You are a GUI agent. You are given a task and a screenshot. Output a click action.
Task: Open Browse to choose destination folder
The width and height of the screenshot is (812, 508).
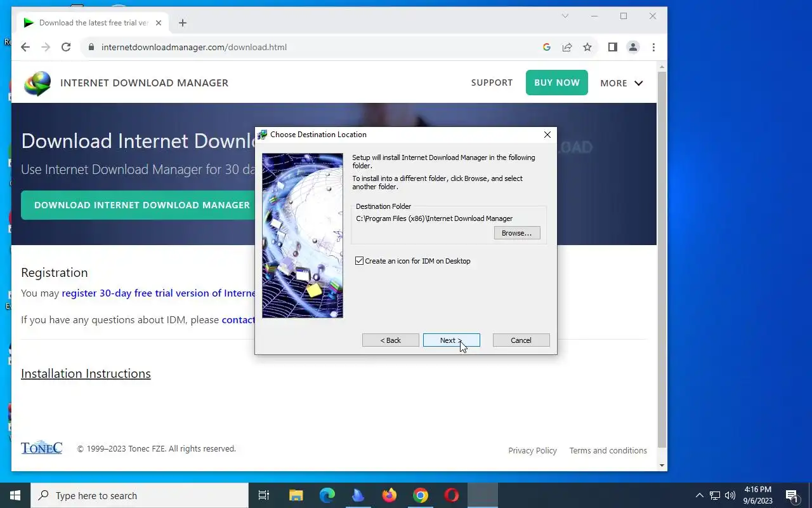(x=516, y=233)
